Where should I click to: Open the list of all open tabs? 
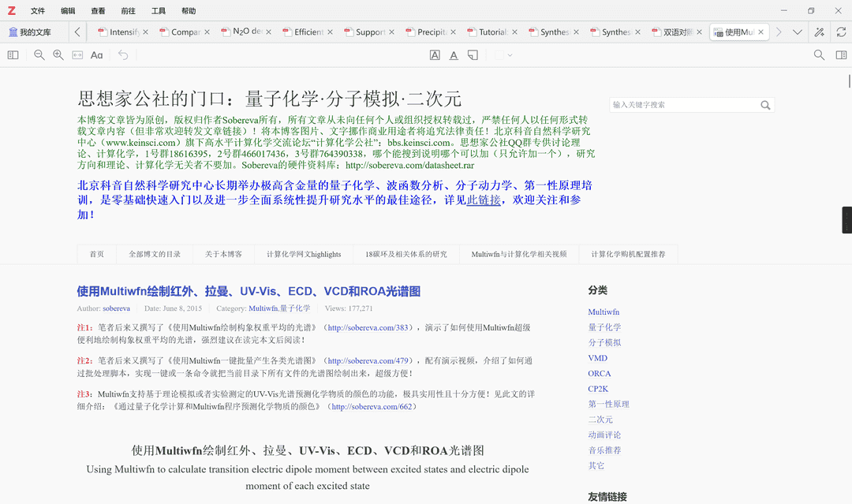[x=797, y=32]
